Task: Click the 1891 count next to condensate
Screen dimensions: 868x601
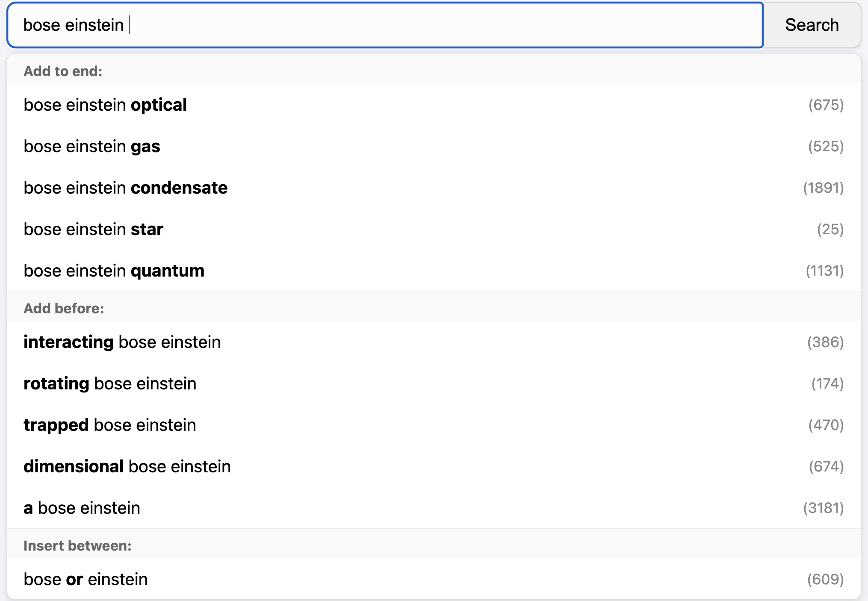Action: (823, 188)
